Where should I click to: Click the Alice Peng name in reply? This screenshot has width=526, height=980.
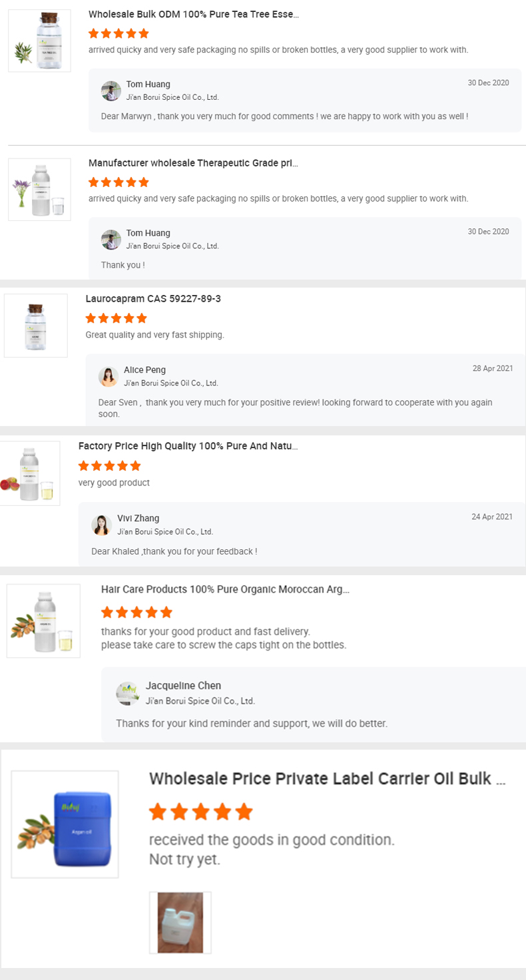click(x=144, y=370)
